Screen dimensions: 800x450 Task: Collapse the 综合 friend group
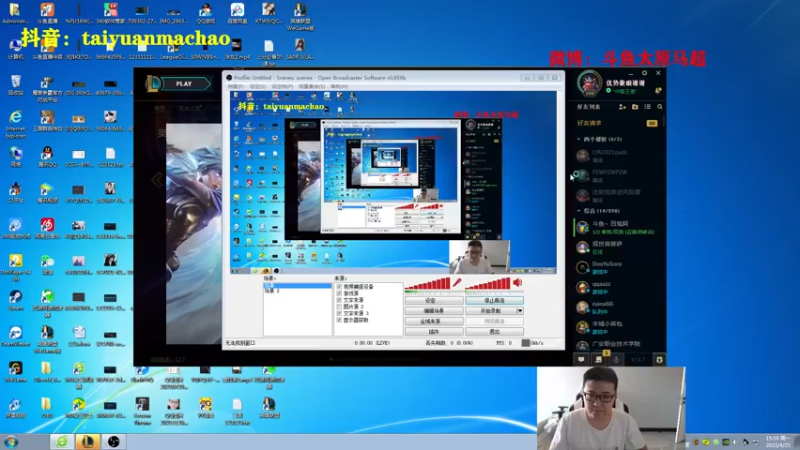coord(579,210)
